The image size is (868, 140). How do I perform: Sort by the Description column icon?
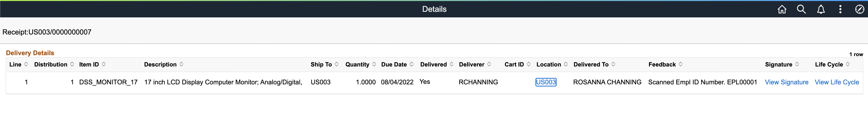click(181, 64)
